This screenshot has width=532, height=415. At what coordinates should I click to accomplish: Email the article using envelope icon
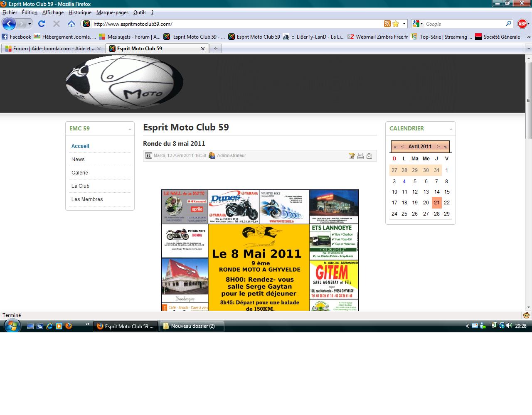[369, 156]
